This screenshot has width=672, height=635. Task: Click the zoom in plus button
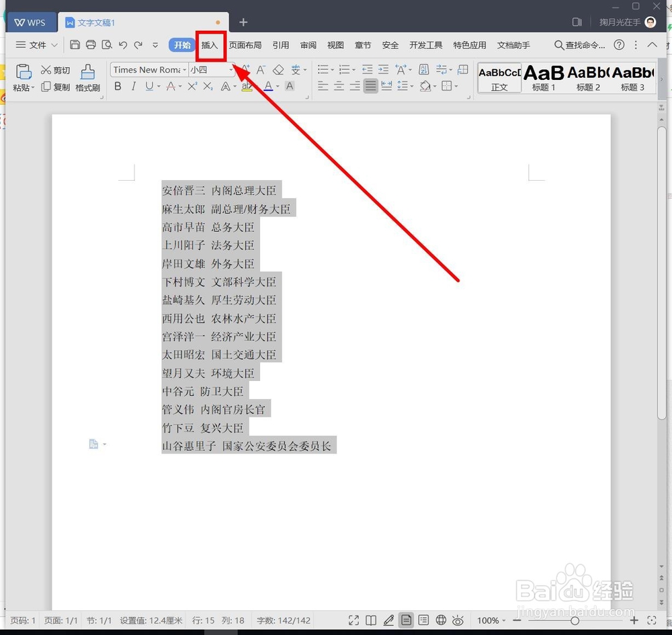634,620
